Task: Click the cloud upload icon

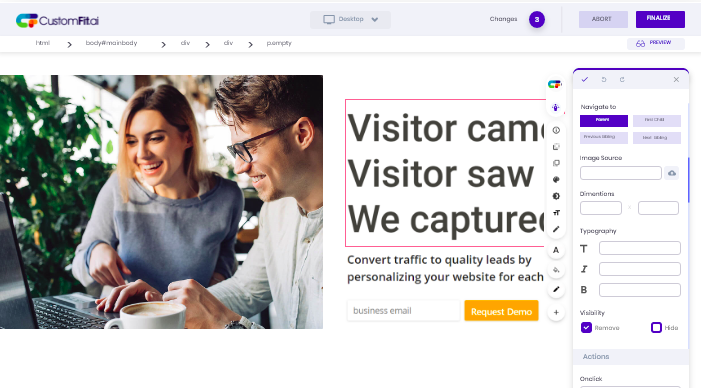Action: [x=671, y=173]
